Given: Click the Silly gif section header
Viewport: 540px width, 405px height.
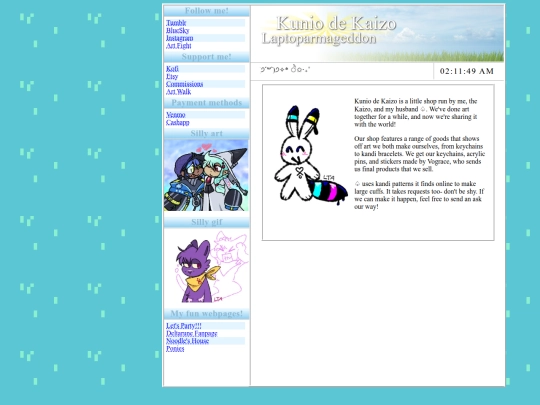Looking at the screenshot, I should tap(207, 222).
